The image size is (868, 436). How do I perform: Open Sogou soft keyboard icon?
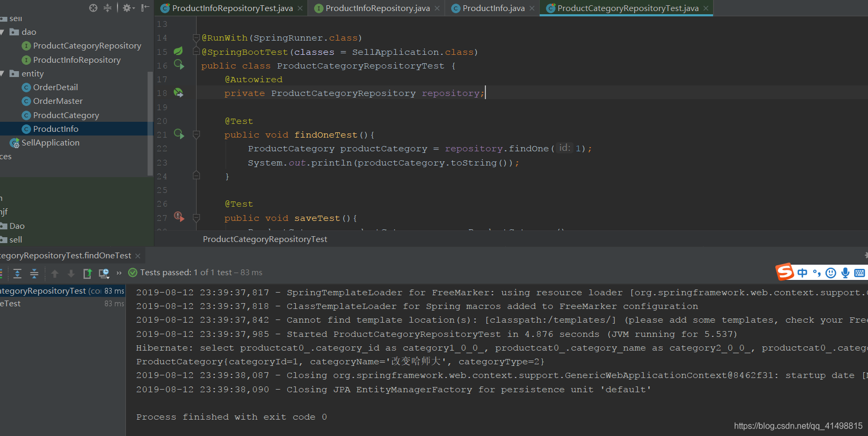pyautogui.click(x=860, y=273)
